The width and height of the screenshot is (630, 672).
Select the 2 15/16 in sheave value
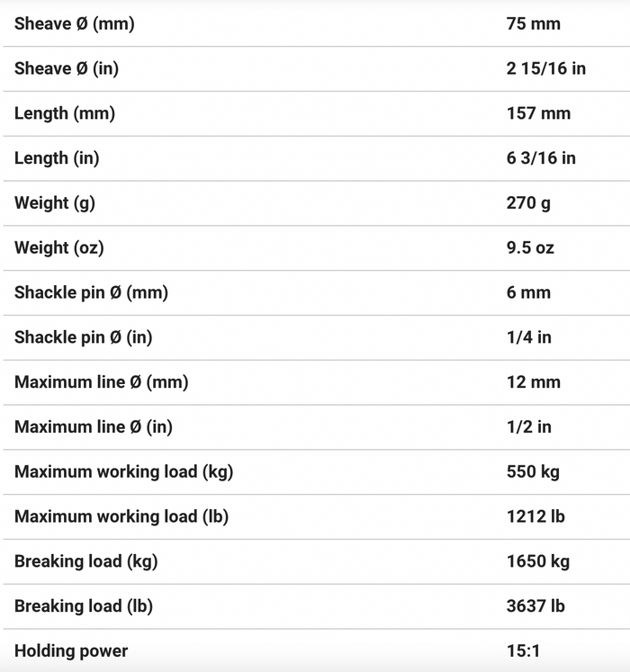[x=546, y=68]
